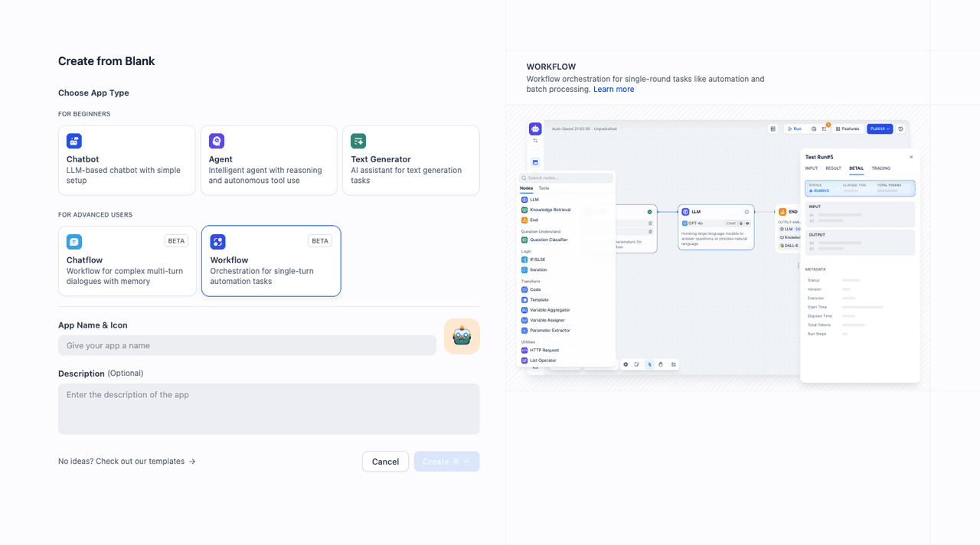The height and width of the screenshot is (545, 980).
Task: Select the Workflow app type card
Action: coord(271,261)
